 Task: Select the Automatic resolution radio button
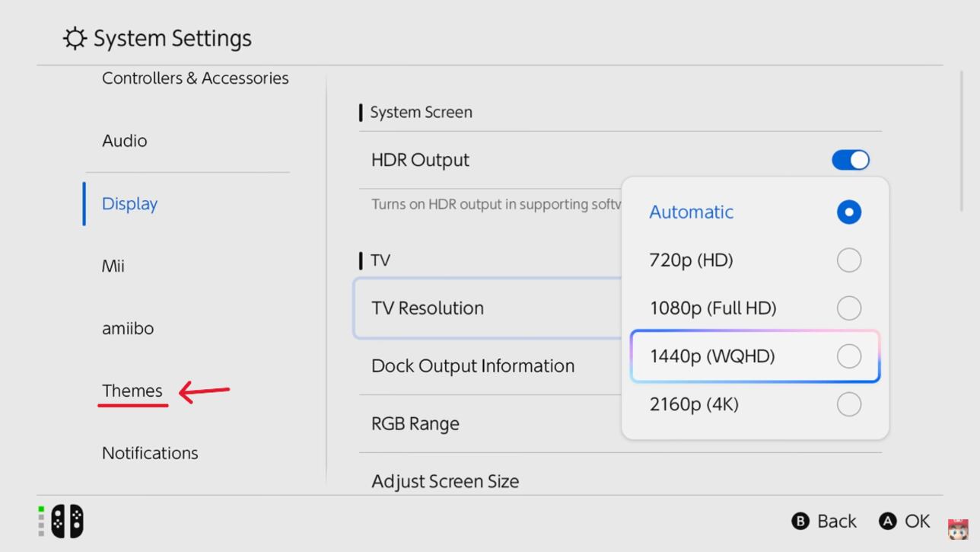tap(848, 212)
